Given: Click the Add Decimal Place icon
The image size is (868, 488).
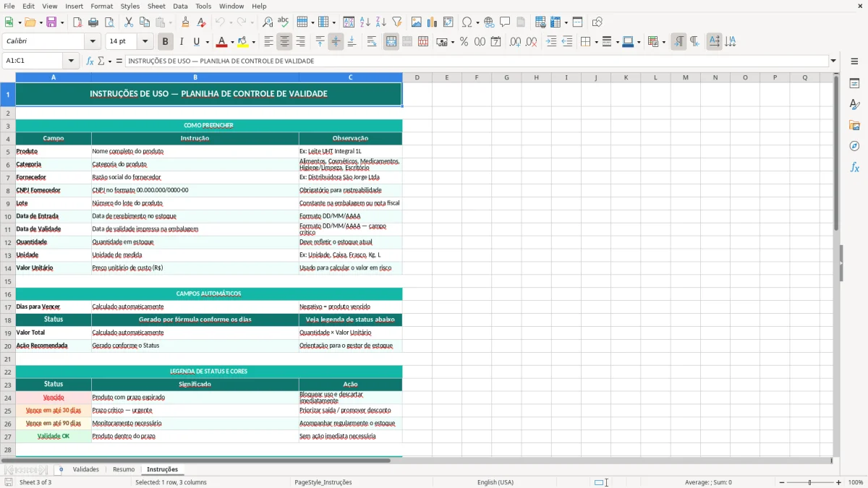Looking at the screenshot, I should pyautogui.click(x=515, y=42).
